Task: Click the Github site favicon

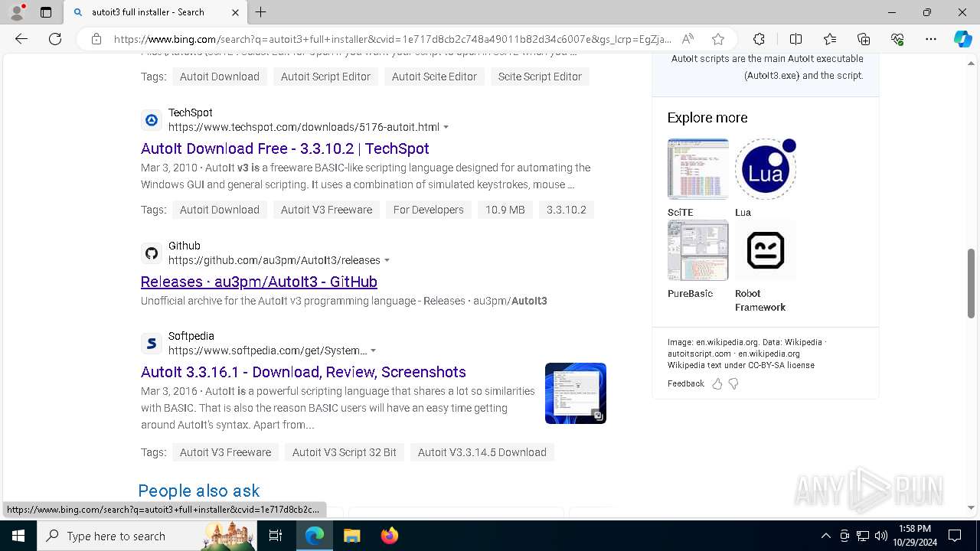Action: 152,253
